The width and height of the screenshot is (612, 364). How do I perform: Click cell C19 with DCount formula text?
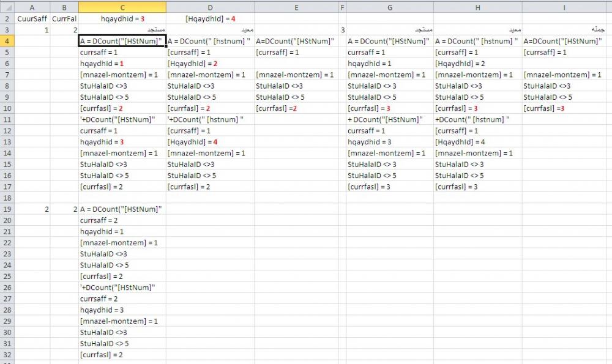click(121, 209)
